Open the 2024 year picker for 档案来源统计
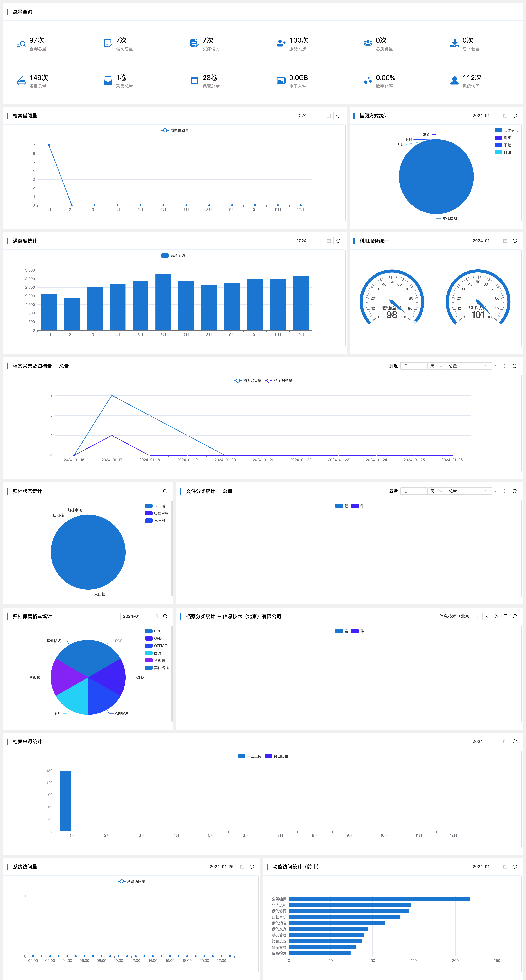Image resolution: width=526 pixels, height=980 pixels. click(x=490, y=741)
